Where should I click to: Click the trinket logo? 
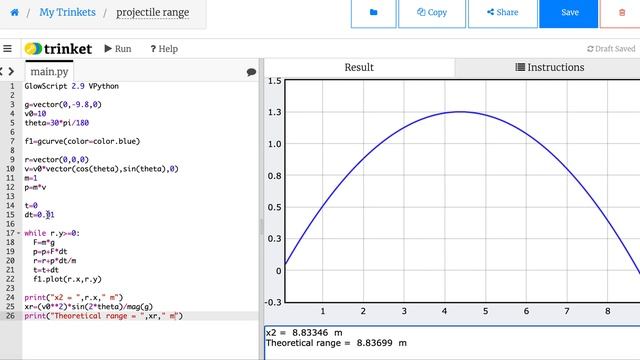coord(58,49)
